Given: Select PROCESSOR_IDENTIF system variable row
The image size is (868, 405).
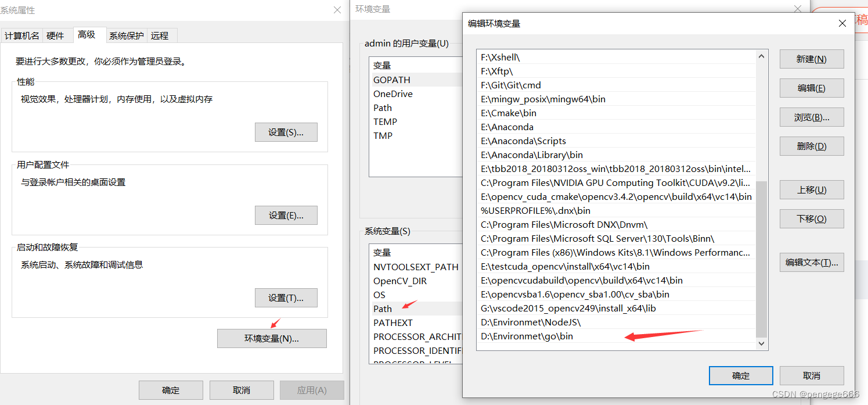Looking at the screenshot, I should pos(417,350).
